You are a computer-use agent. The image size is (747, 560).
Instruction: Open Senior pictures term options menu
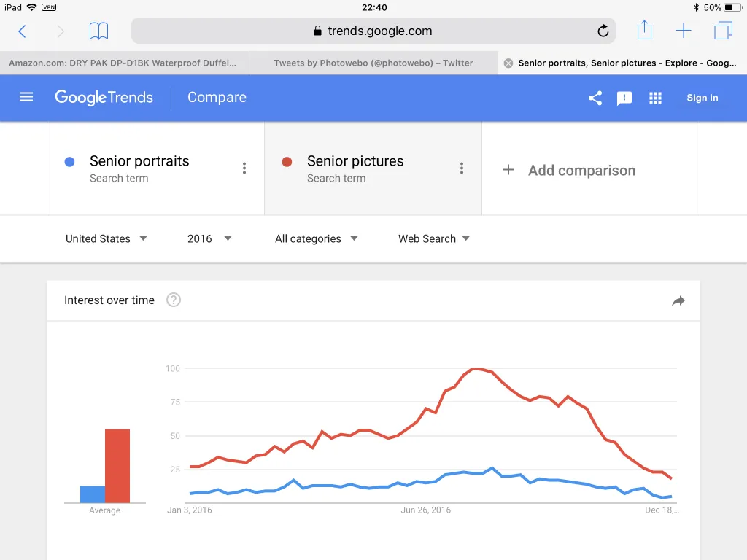(x=462, y=168)
